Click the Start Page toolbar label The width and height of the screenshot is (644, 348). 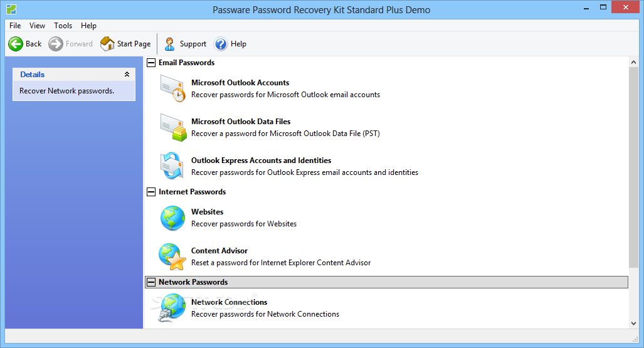tap(134, 44)
